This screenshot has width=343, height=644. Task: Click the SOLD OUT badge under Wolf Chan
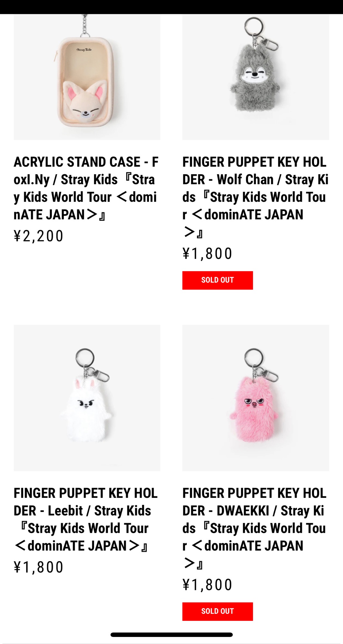click(x=218, y=280)
